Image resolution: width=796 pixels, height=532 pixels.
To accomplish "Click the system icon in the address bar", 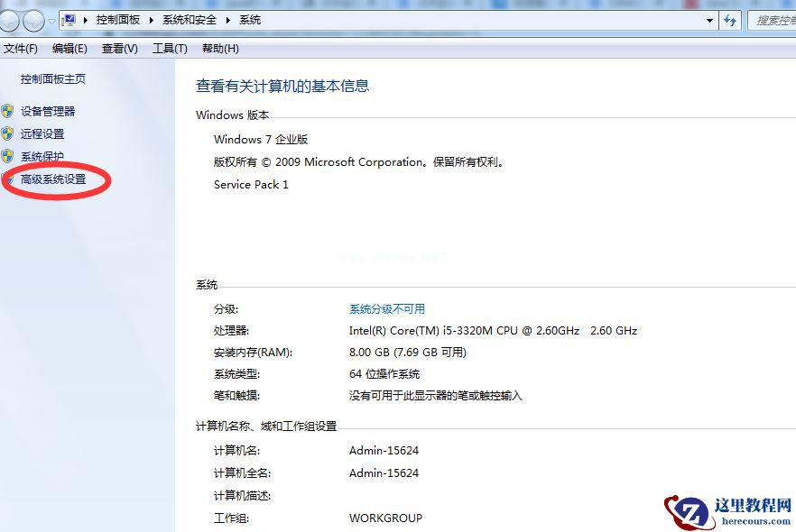I will 69,19.
